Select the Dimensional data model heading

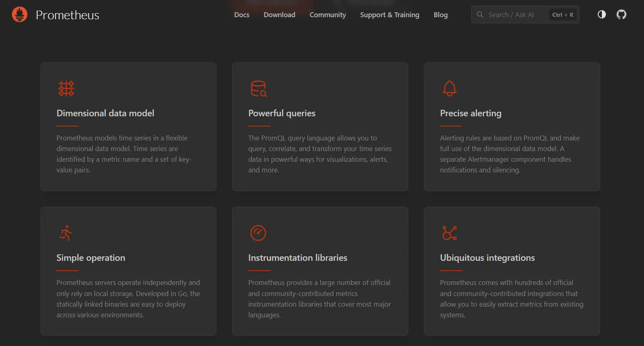pos(105,113)
